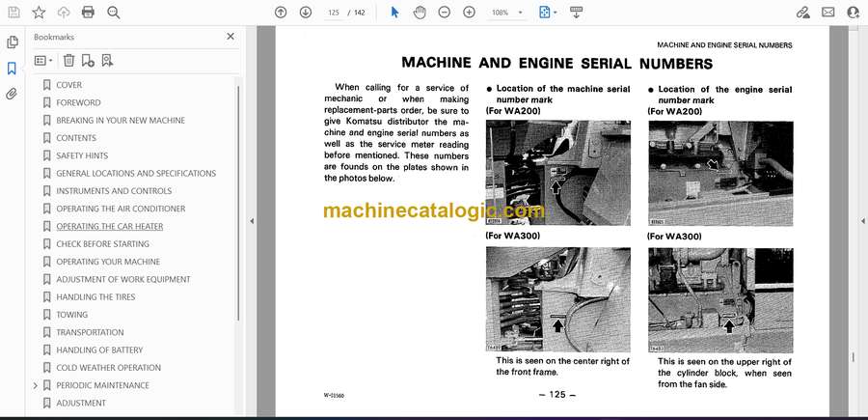The height and width of the screenshot is (420, 868).
Task: Open the Find text search tool
Action: [x=114, y=13]
